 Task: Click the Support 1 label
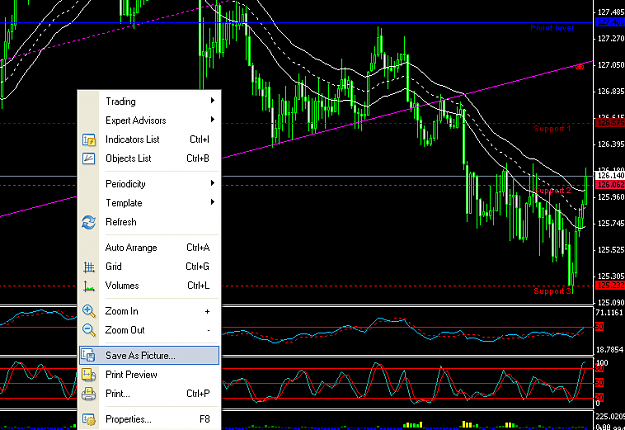click(x=552, y=129)
